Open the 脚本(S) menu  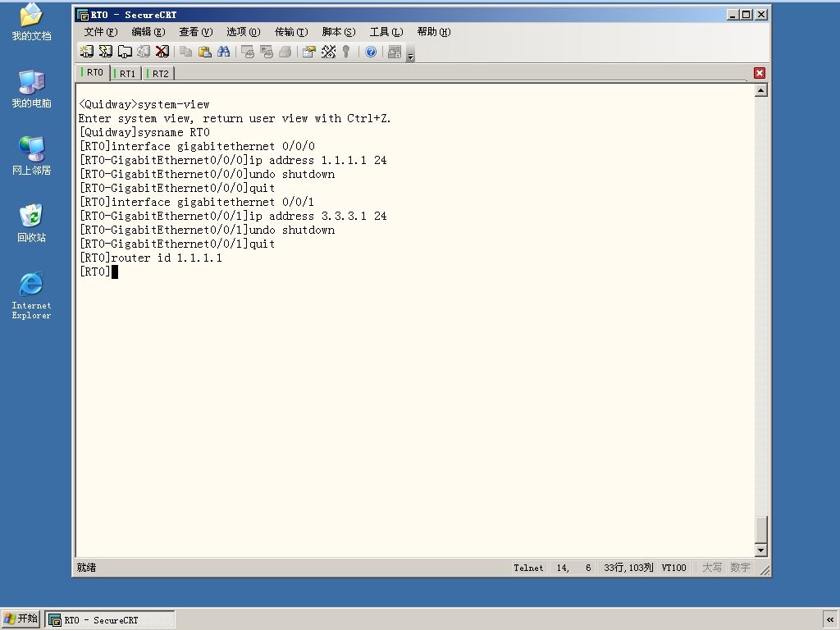(339, 32)
